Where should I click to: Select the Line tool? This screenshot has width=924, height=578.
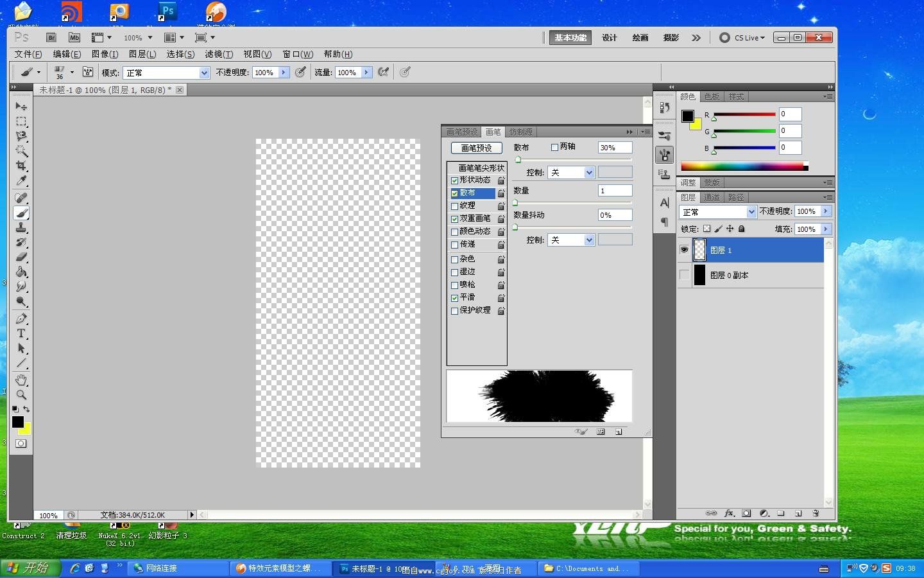tap(21, 363)
